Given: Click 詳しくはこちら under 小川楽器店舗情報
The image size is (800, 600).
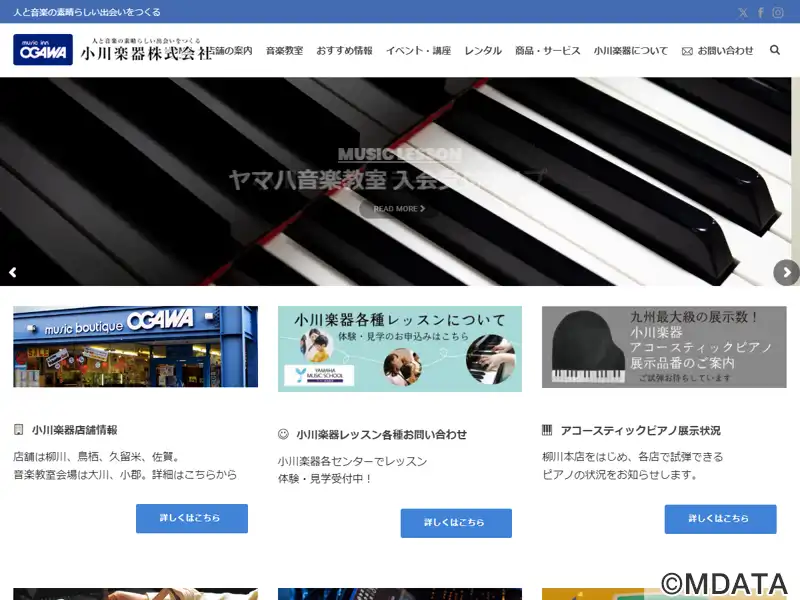Looking at the screenshot, I should pyautogui.click(x=191, y=518).
